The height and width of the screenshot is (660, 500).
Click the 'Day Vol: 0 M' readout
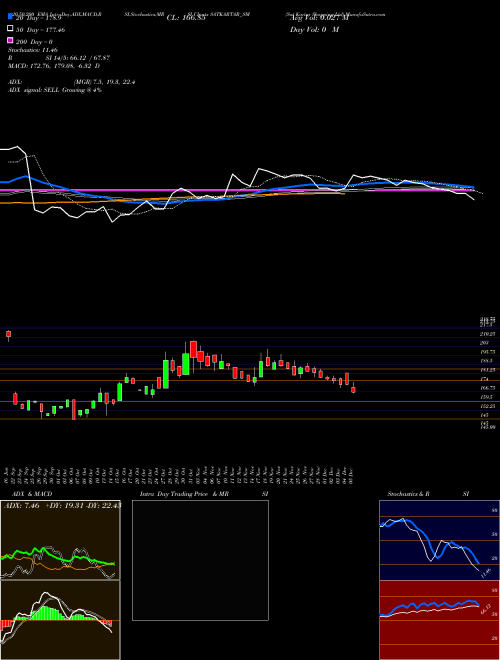click(x=314, y=29)
